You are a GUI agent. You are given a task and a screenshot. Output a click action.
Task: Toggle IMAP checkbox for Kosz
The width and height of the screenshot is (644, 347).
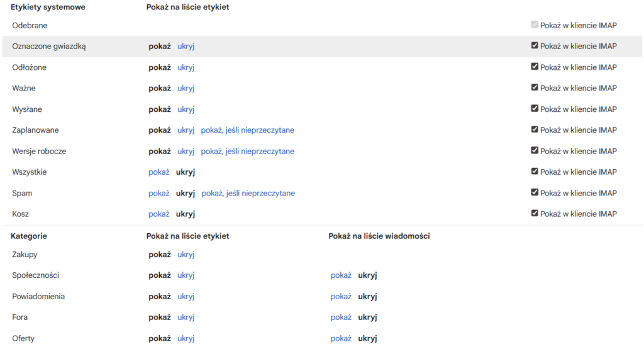[535, 213]
